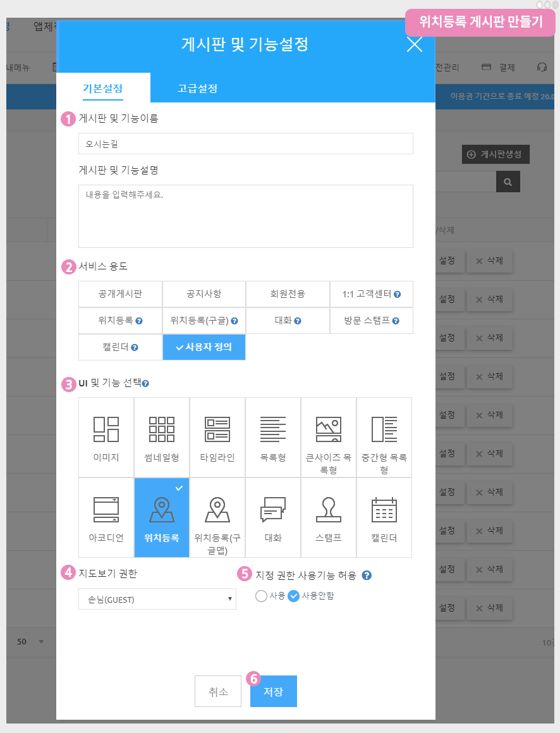Click the 저장 button
Image resolution: width=560 pixels, height=733 pixels.
[x=273, y=691]
